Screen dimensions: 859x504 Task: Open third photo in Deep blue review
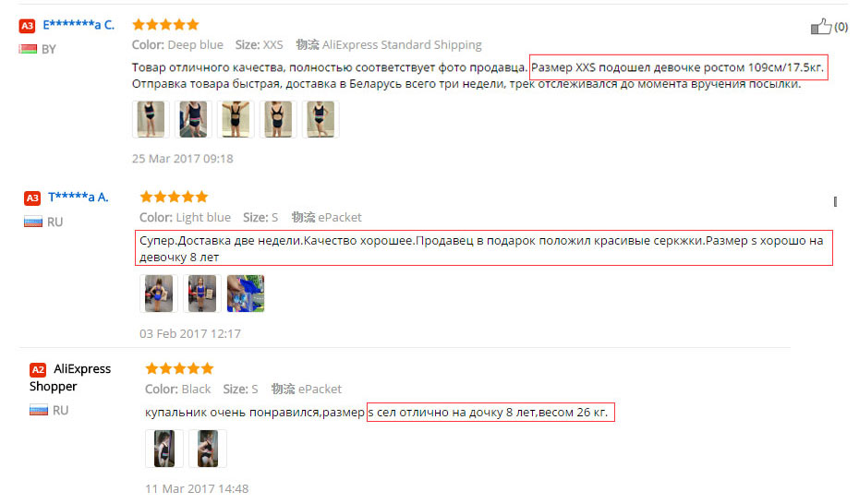point(236,119)
